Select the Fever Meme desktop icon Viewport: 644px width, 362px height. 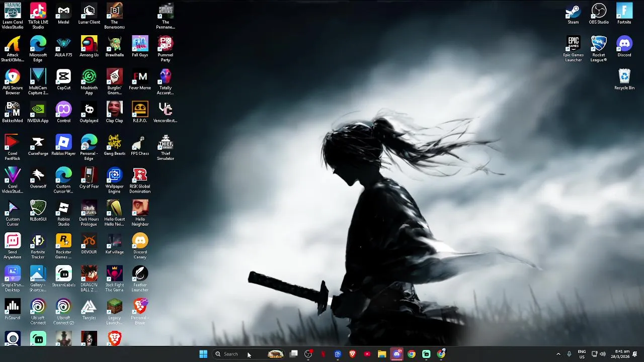140,79
